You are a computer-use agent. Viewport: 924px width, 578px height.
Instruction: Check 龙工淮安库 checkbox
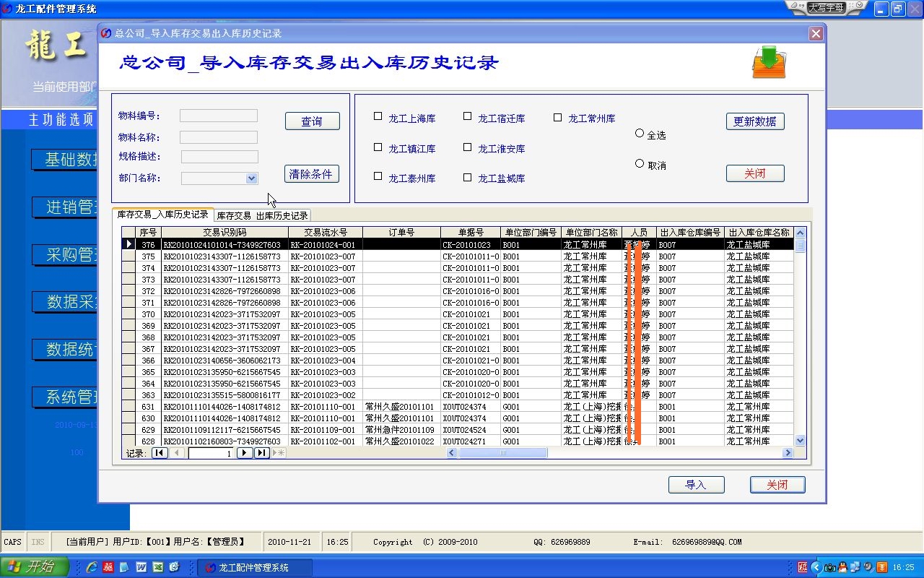[x=467, y=147]
